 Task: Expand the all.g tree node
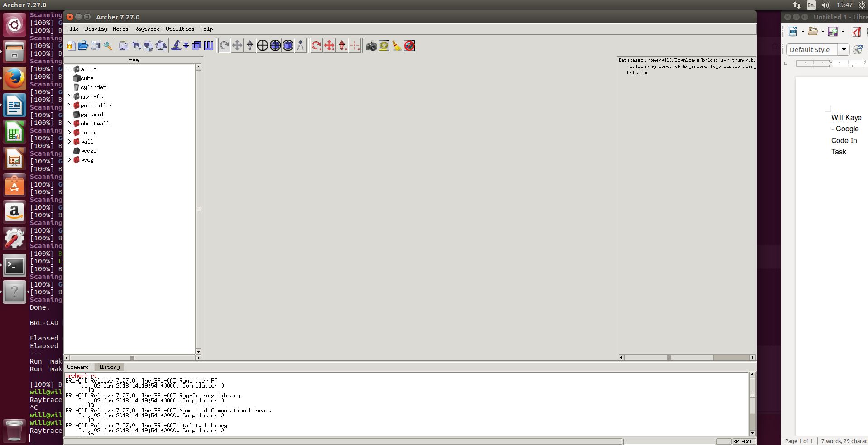pos(69,69)
